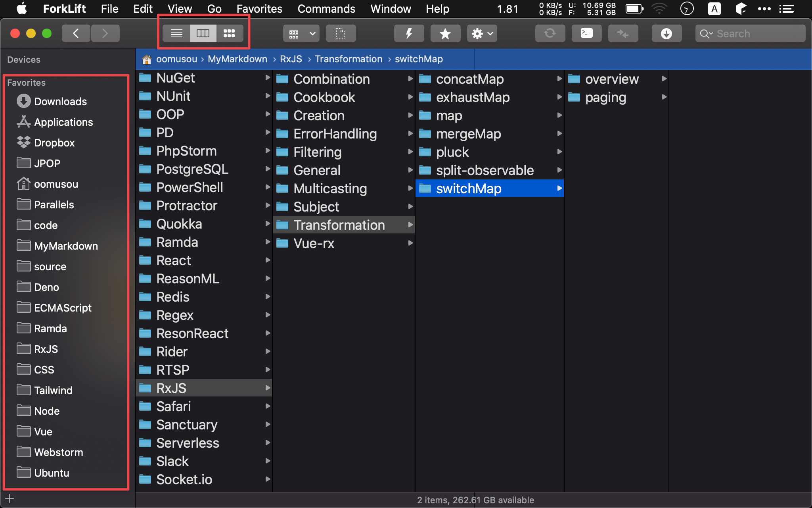The width and height of the screenshot is (812, 508).
Task: Select MyMarkdown in sidebar favorites
Action: 66,246
